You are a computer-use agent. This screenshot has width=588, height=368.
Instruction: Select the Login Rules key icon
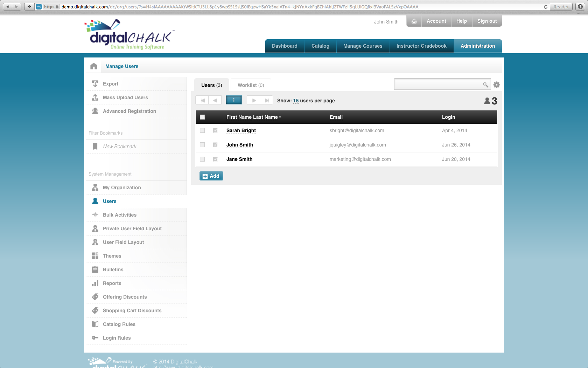[x=94, y=338]
